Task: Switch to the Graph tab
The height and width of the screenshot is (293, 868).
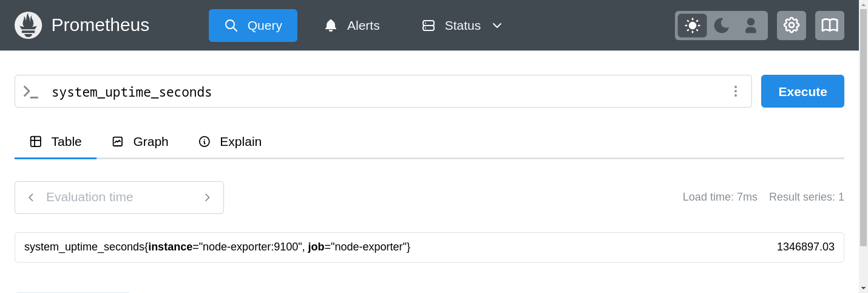Action: (x=140, y=142)
